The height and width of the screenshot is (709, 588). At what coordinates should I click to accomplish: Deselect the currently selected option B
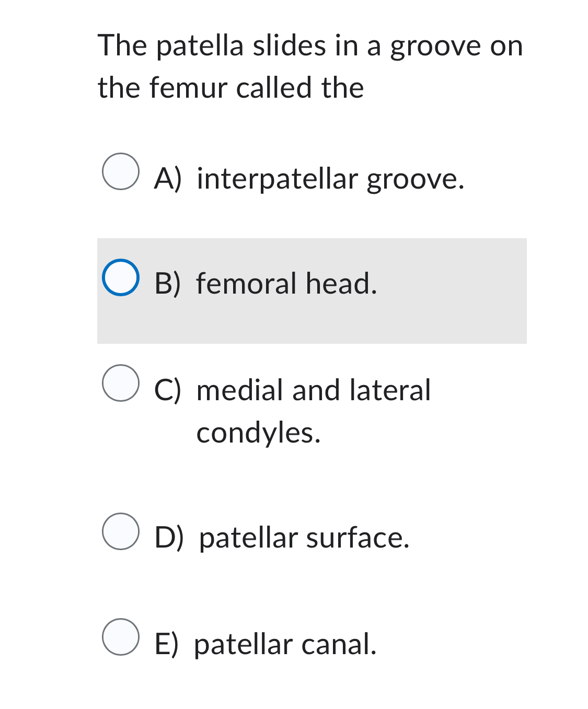click(x=121, y=278)
